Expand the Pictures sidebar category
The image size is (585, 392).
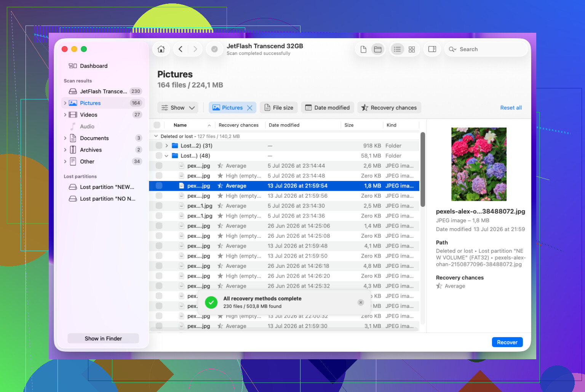tap(65, 103)
